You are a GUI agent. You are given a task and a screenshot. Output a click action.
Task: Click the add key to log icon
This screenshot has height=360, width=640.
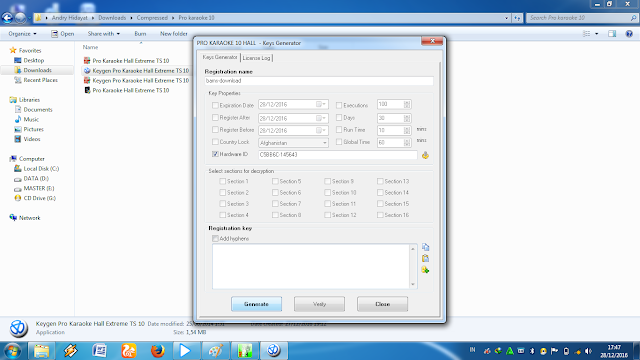click(425, 270)
